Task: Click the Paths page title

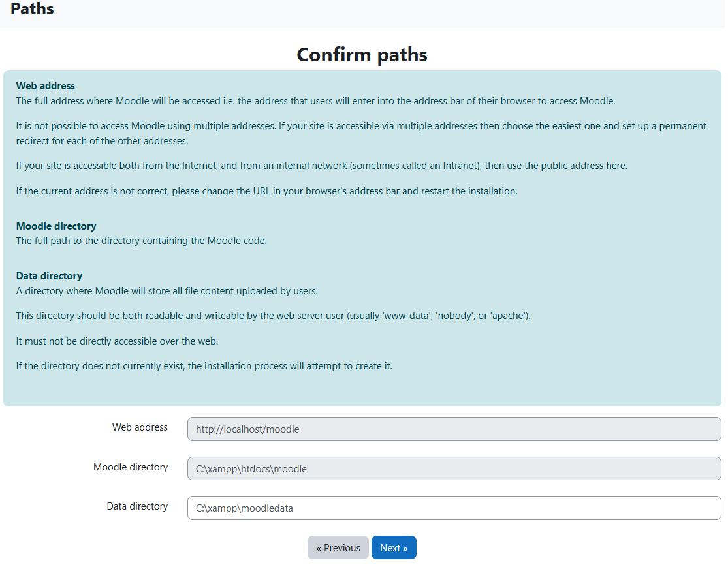Action: pos(32,9)
